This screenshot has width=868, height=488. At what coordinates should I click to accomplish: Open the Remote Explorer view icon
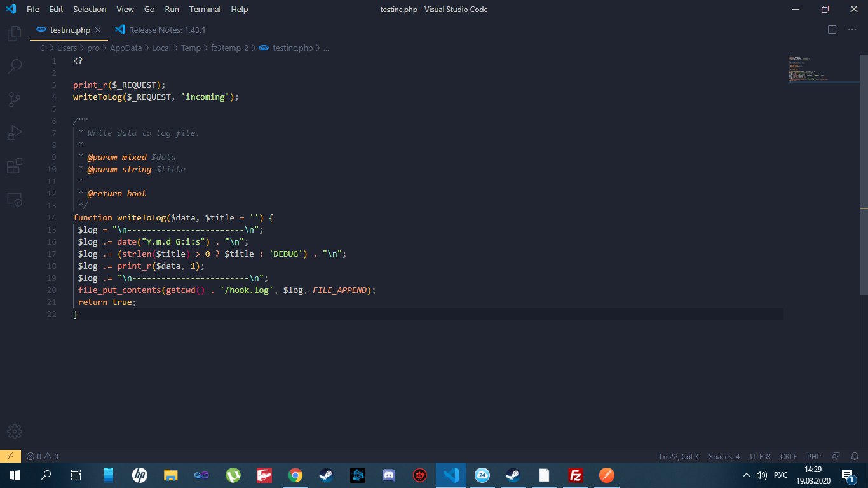click(15, 200)
